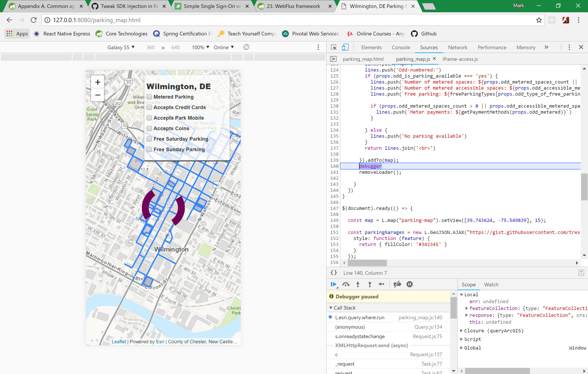
Task: Toggle device toolbar icon in DevTools
Action: pos(345,47)
